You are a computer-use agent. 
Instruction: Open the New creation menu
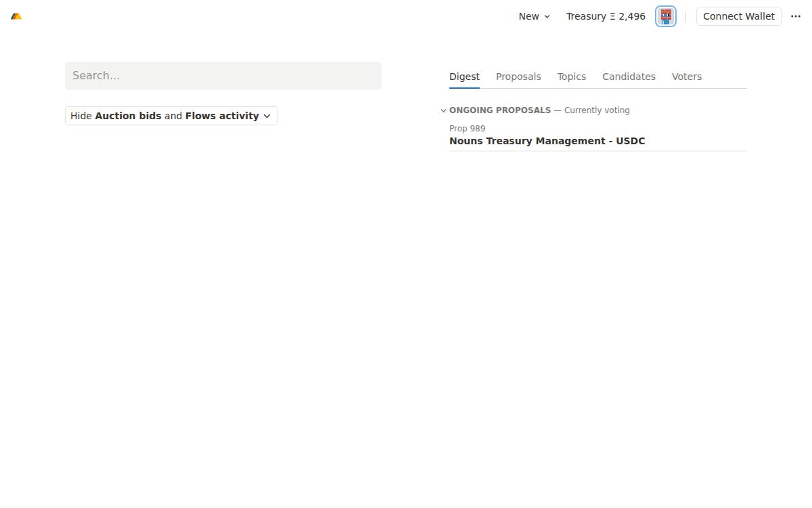[x=535, y=16]
